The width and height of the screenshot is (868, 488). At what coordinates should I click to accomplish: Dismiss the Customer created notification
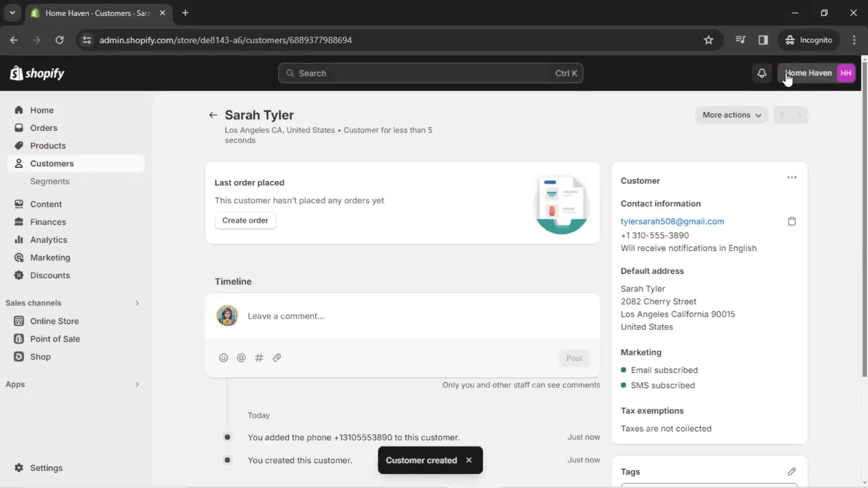470,460
